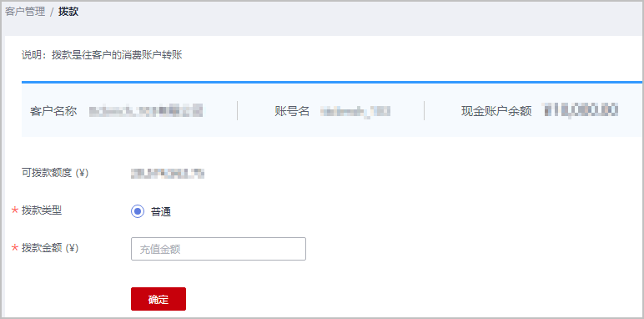Click the blurred 账号名 value

pyautogui.click(x=355, y=111)
